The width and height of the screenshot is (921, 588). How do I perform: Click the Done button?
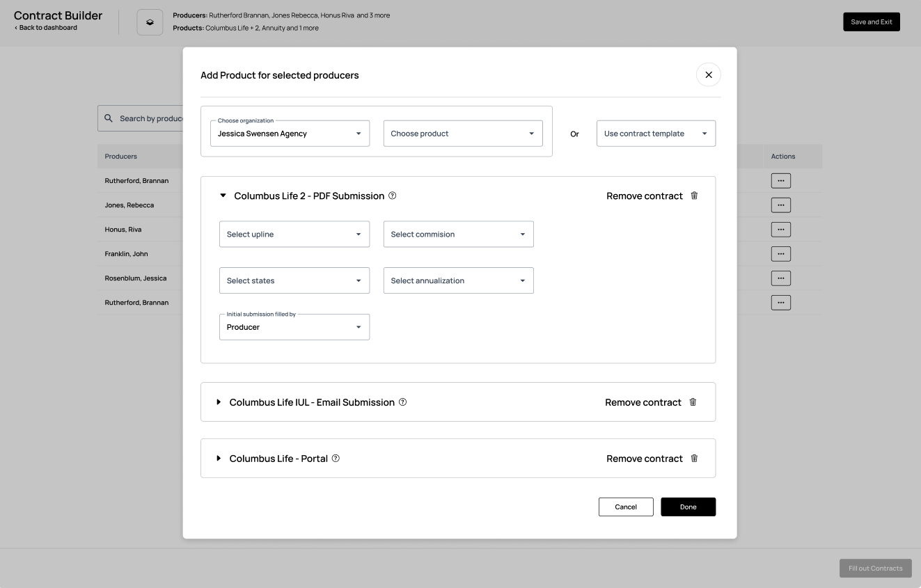point(688,507)
